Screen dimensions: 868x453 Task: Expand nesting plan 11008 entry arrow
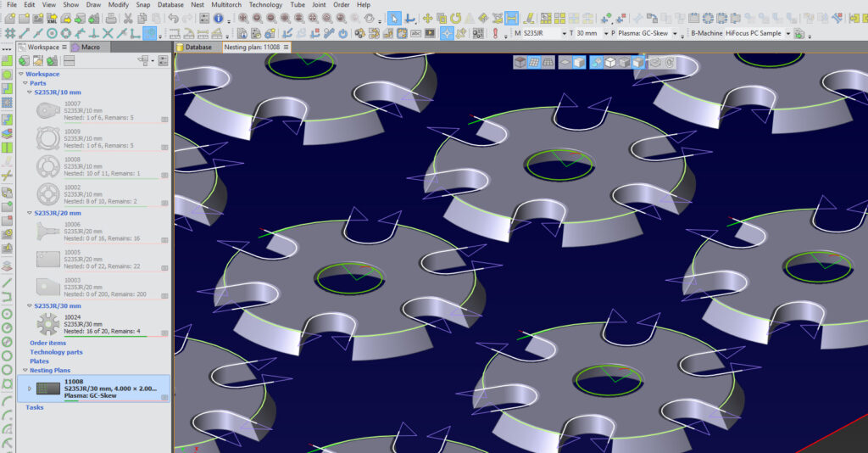pos(30,389)
